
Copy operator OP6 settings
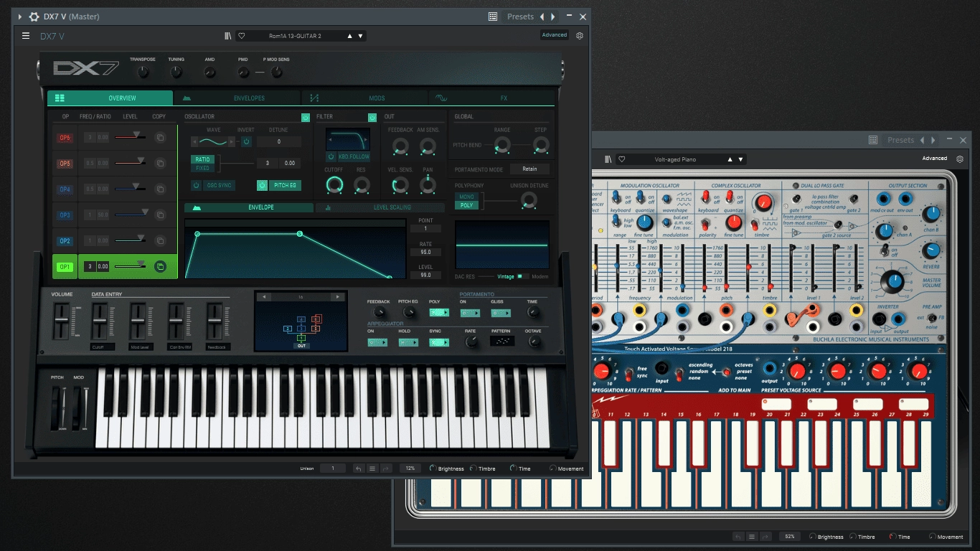tap(160, 137)
